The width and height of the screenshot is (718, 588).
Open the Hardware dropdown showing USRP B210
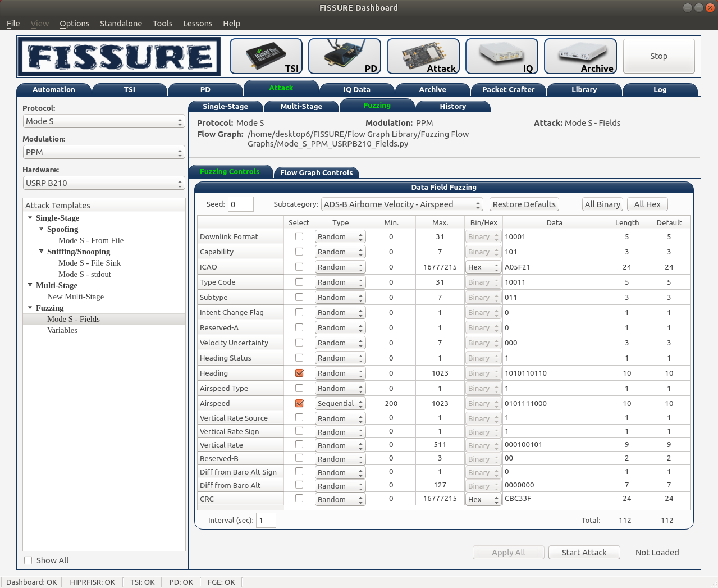point(104,183)
